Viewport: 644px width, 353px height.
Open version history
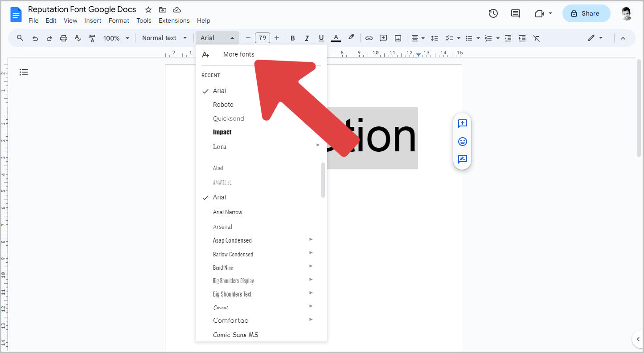(493, 13)
